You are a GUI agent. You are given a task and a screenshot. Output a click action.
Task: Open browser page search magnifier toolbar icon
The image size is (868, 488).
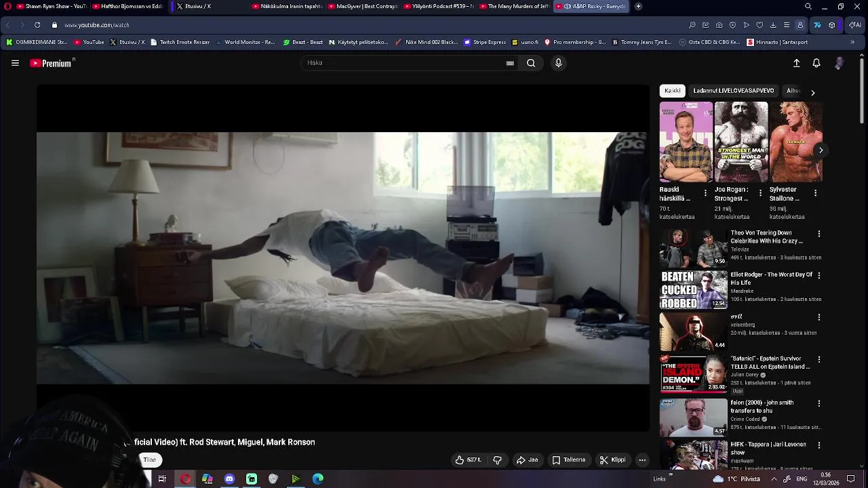692,25
